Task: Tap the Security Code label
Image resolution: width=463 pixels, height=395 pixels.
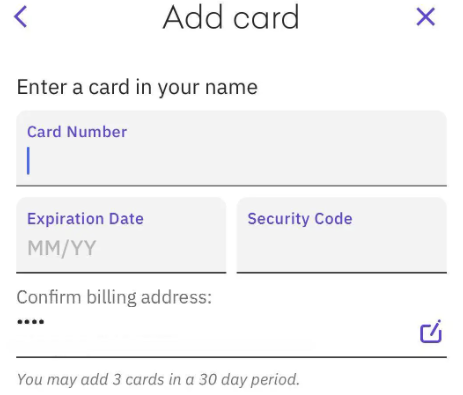Action: click(300, 219)
